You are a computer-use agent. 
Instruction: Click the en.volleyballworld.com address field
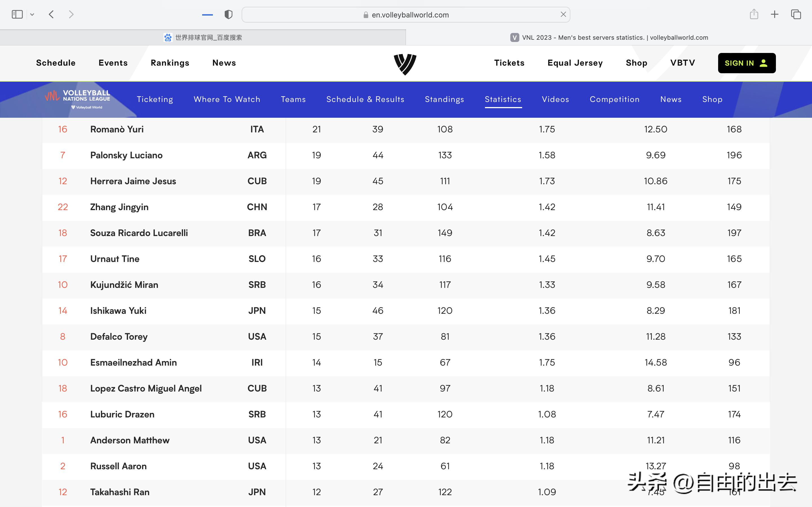coord(410,15)
